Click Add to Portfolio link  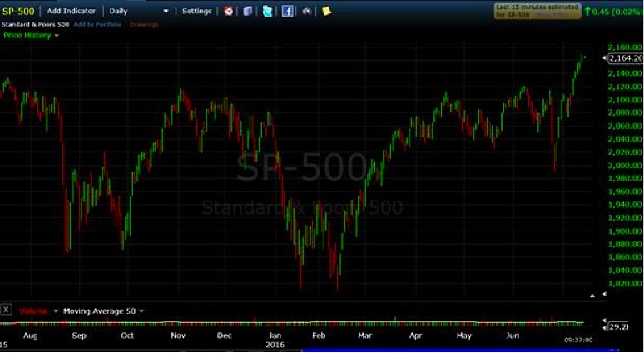(97, 25)
